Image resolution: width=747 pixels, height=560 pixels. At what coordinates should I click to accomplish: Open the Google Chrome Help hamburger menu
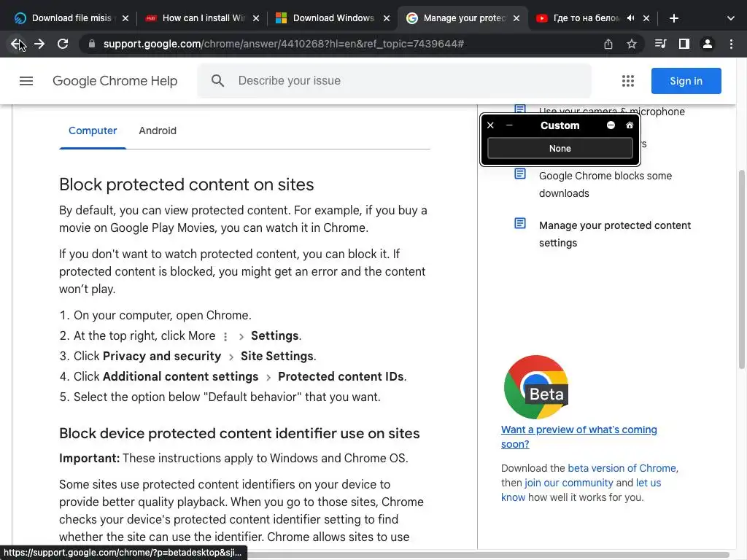[26, 81]
